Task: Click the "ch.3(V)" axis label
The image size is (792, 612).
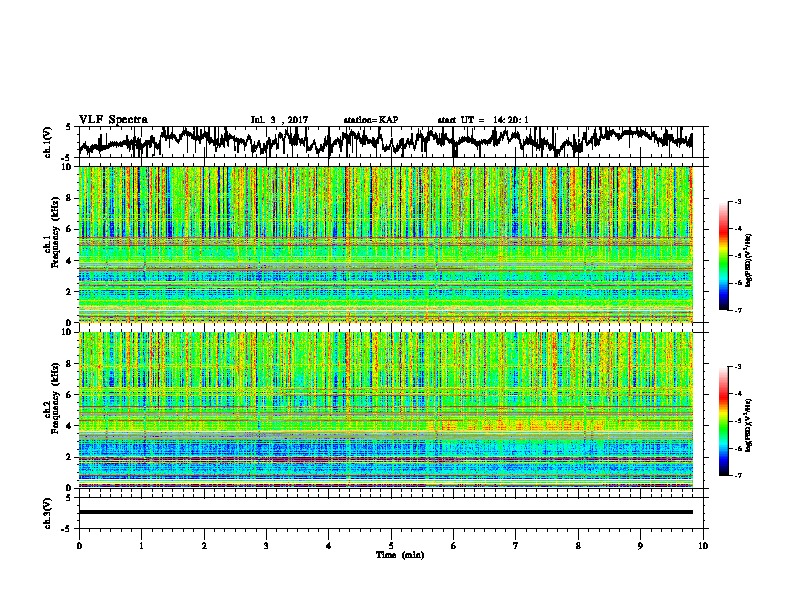Action: [47, 513]
